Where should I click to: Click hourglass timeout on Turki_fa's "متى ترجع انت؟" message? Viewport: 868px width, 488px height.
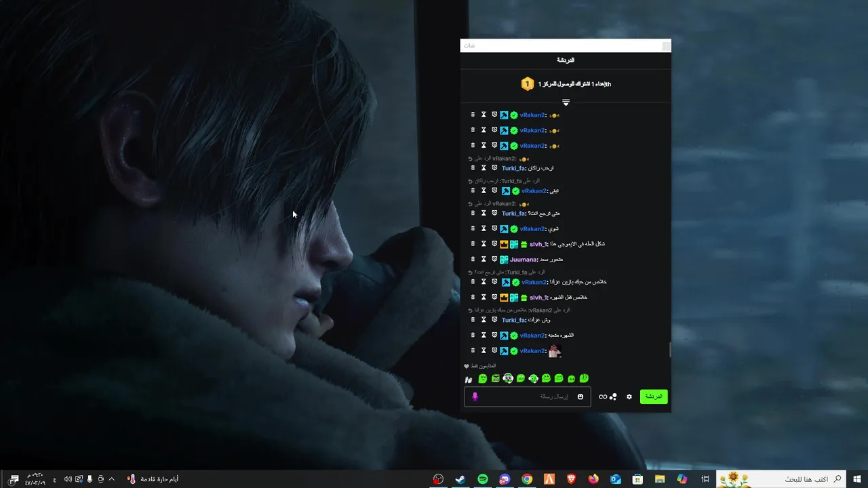(x=484, y=213)
